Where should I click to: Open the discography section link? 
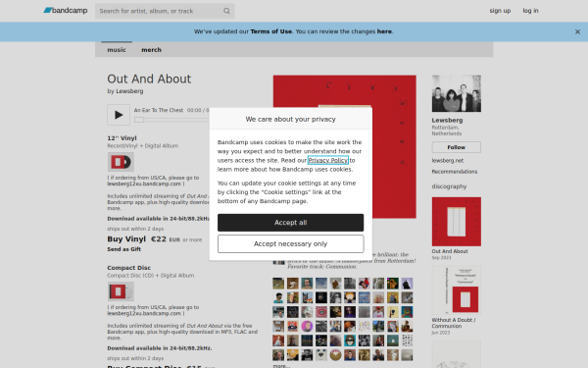(449, 186)
